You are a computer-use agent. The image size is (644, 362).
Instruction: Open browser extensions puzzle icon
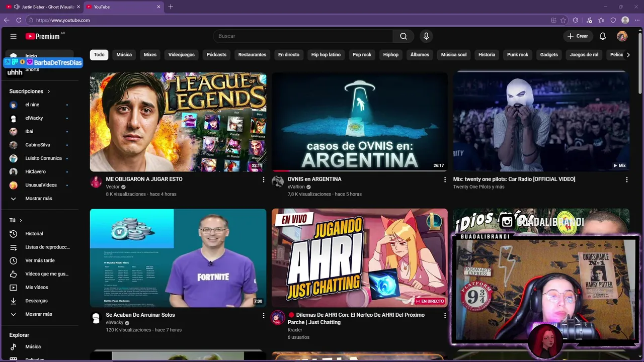click(x=576, y=20)
